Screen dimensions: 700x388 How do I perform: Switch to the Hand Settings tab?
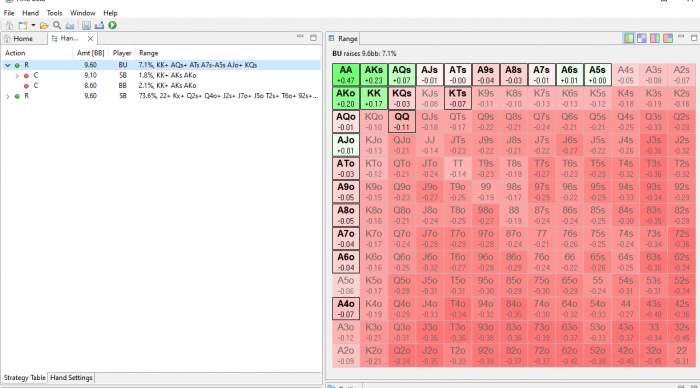(x=71, y=378)
